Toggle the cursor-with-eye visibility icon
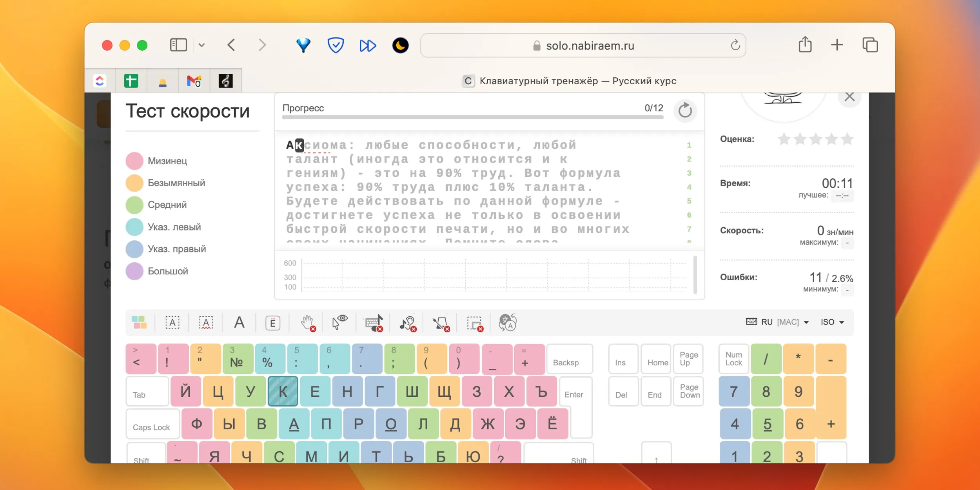980x490 pixels. [x=340, y=323]
